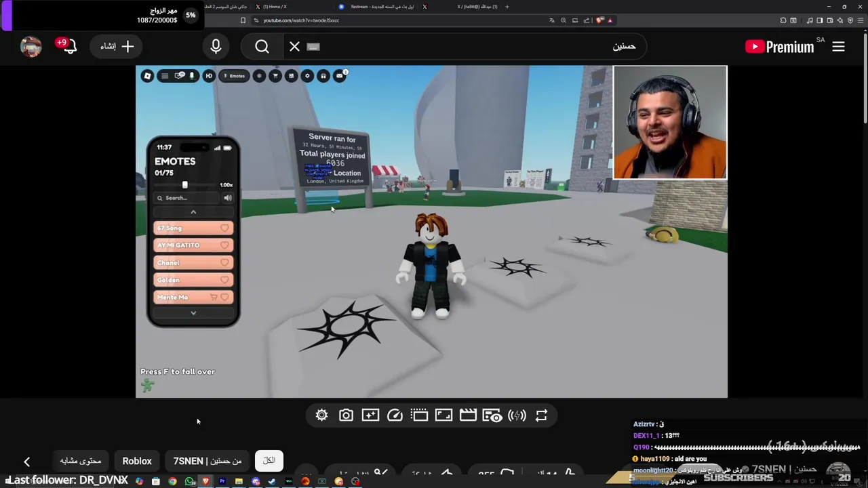Go to YouTube Premium home logo

pyautogui.click(x=780, y=47)
